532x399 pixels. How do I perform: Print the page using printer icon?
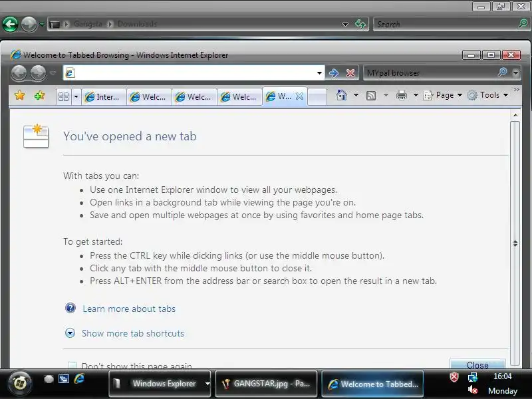pyautogui.click(x=402, y=95)
